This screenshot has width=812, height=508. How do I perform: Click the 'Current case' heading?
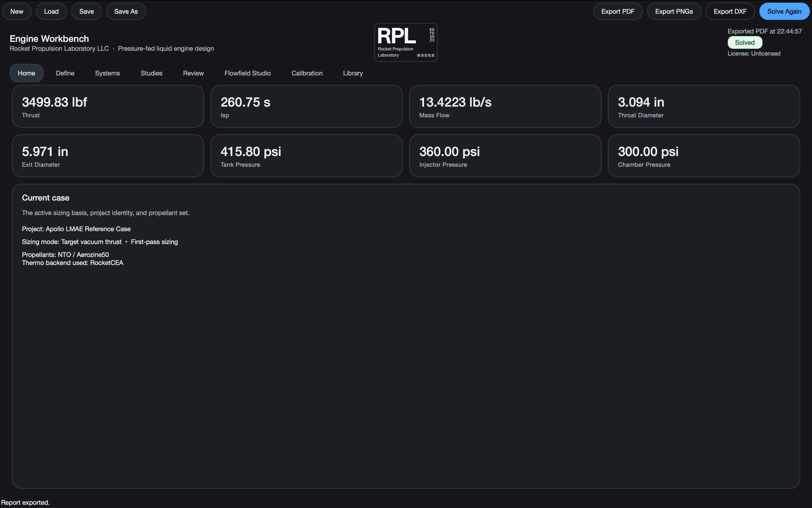pyautogui.click(x=46, y=198)
